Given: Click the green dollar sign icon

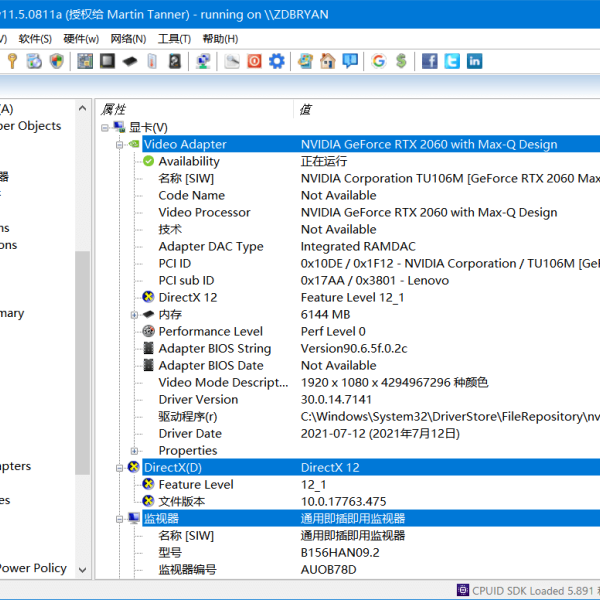Looking at the screenshot, I should pos(401,61).
